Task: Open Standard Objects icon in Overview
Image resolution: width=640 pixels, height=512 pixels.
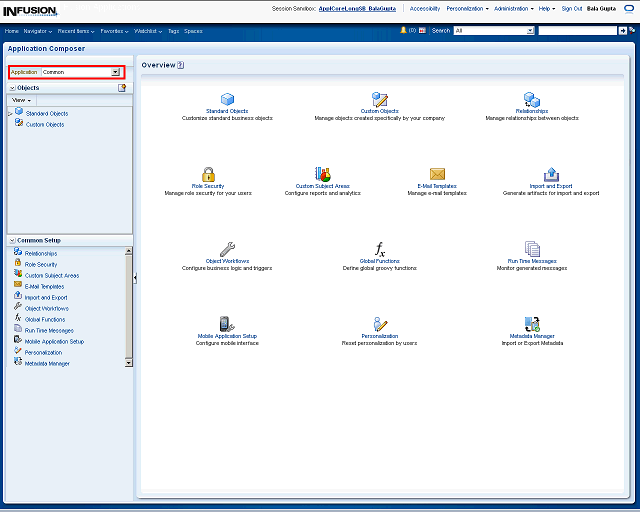Action: click(x=227, y=99)
